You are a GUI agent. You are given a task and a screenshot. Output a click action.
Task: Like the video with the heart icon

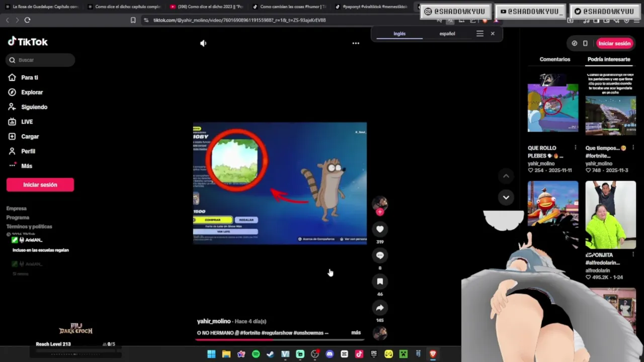pos(380,229)
